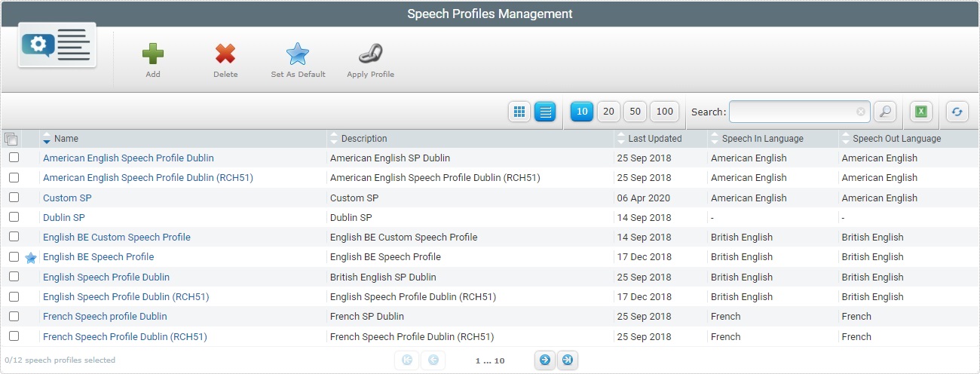Open American English Speech Profile Dublin (RCH51) link
Viewport: 980px width, 374px height.
point(148,178)
